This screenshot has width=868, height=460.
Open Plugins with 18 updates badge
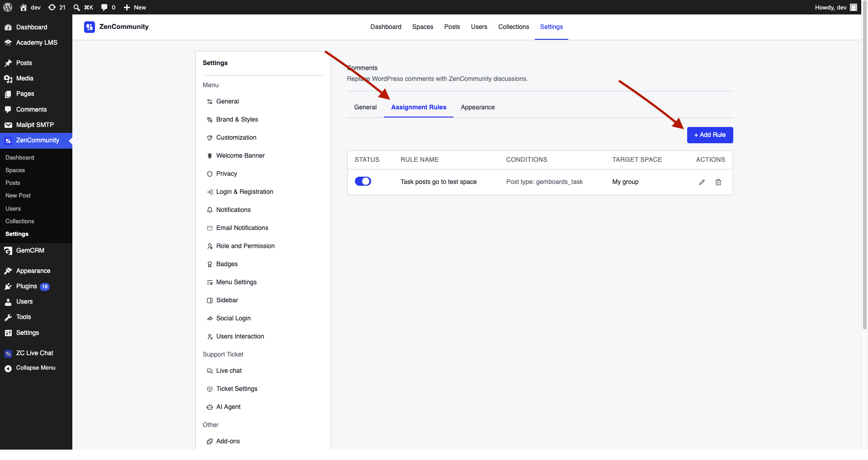coord(36,286)
